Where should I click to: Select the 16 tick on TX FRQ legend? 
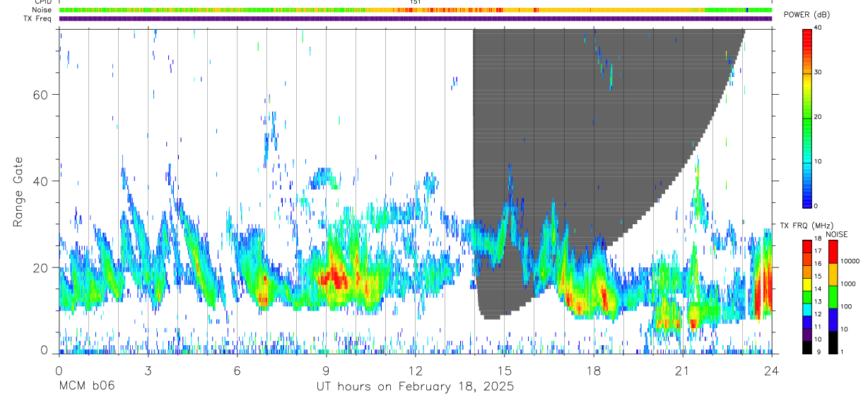(819, 264)
